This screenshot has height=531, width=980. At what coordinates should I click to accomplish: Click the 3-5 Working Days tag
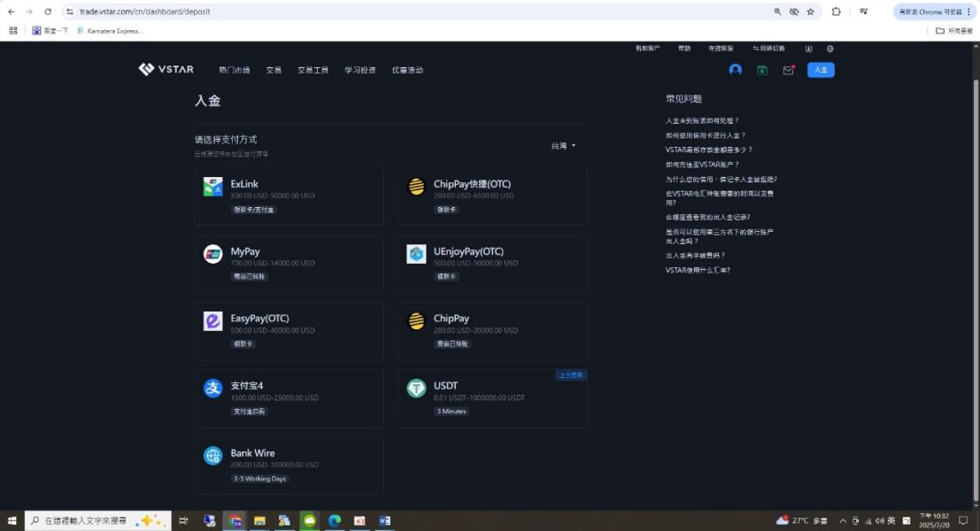(259, 479)
